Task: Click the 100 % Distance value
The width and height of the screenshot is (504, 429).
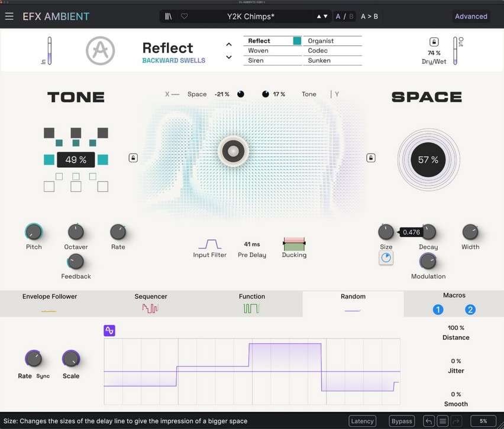Action: pos(455,328)
